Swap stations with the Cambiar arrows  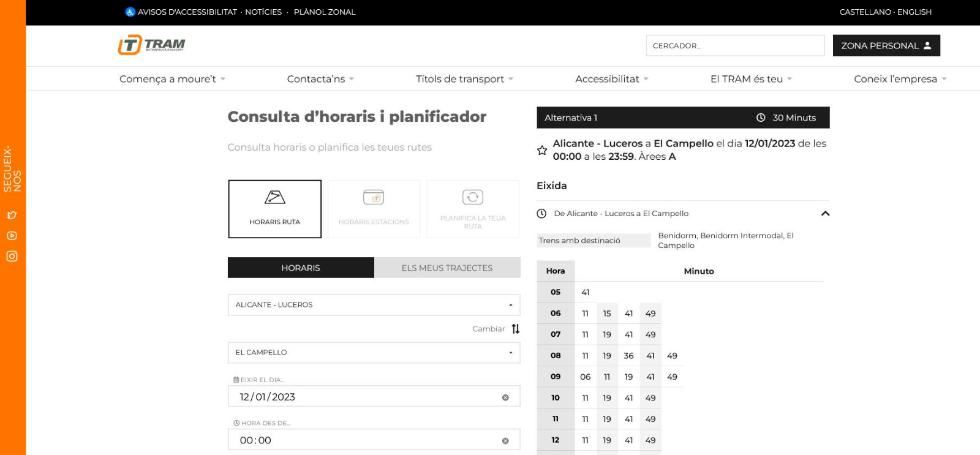coord(515,329)
